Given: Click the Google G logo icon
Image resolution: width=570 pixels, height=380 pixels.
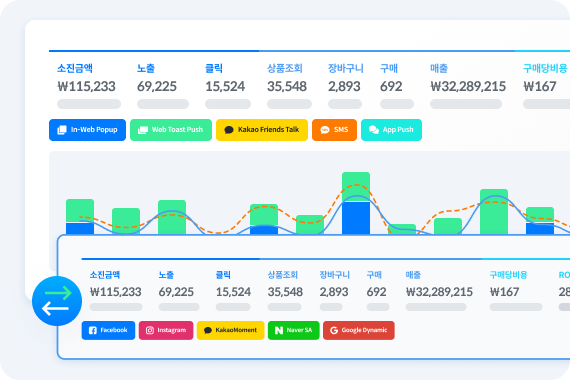Looking at the screenshot, I should tap(334, 330).
